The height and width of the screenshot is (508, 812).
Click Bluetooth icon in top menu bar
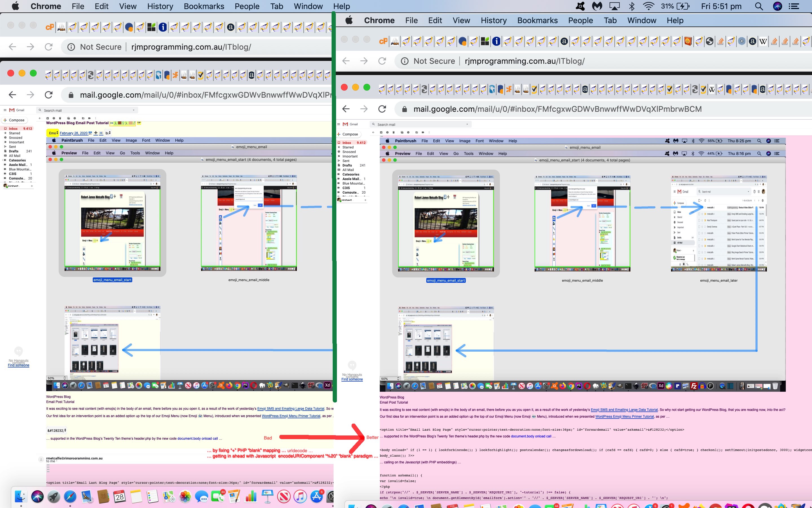click(632, 6)
